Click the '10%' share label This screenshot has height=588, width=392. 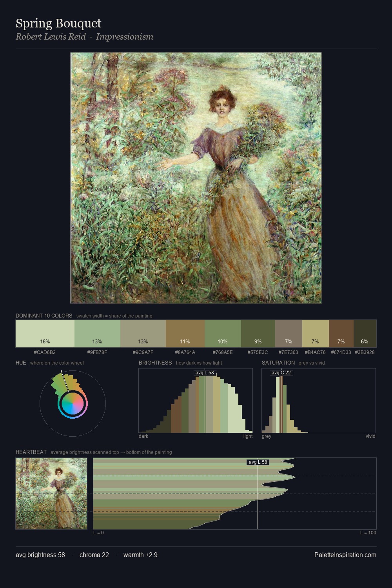click(x=223, y=341)
